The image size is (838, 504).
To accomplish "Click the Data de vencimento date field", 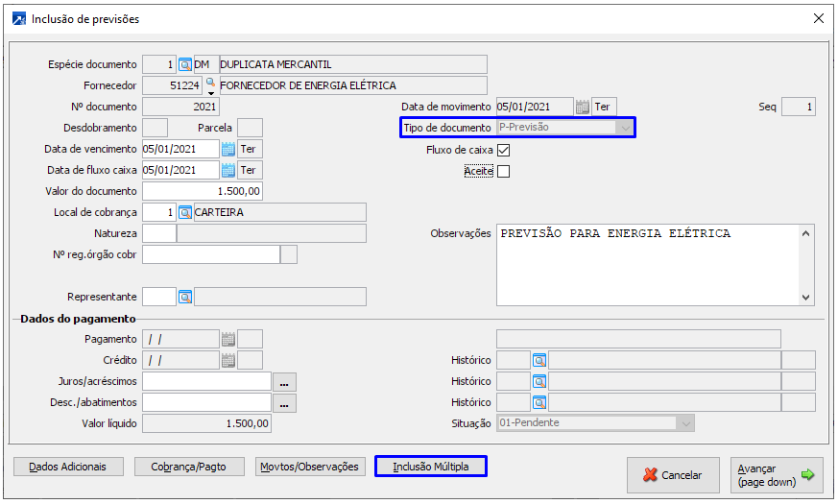I will 180,149.
